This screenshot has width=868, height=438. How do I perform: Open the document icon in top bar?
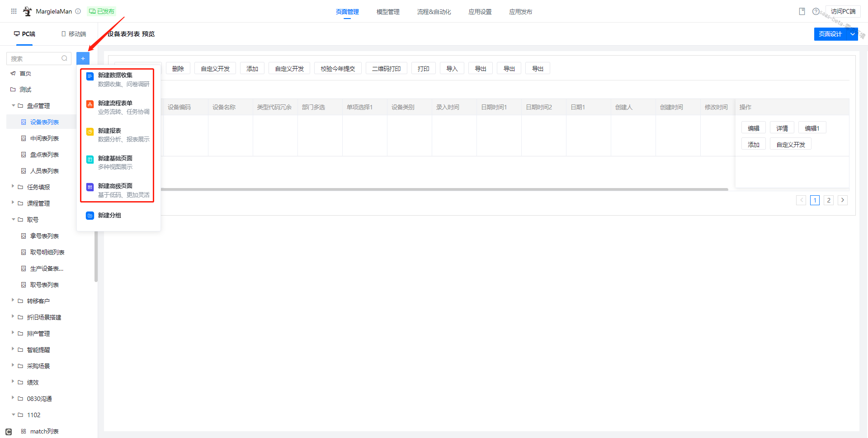[802, 11]
